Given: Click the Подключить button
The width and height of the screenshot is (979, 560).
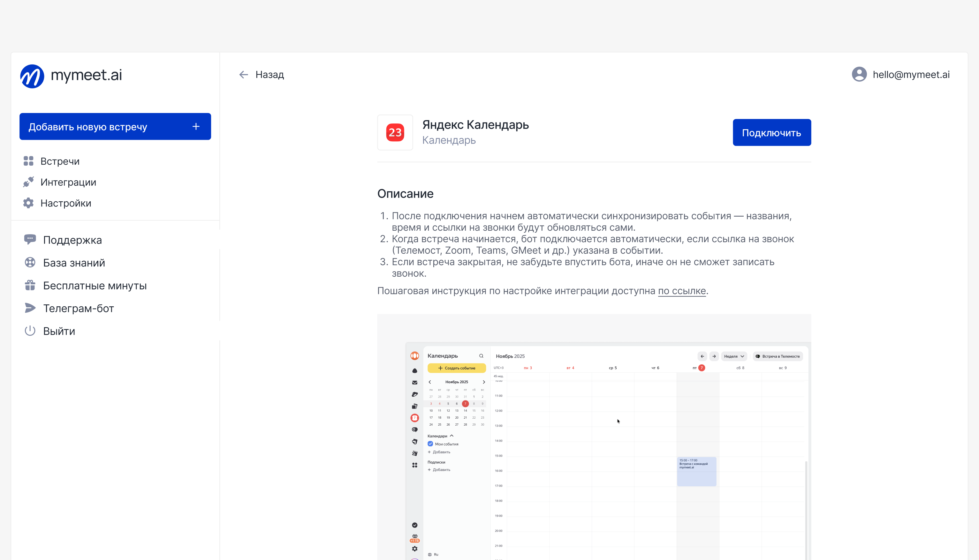Looking at the screenshot, I should [x=771, y=133].
